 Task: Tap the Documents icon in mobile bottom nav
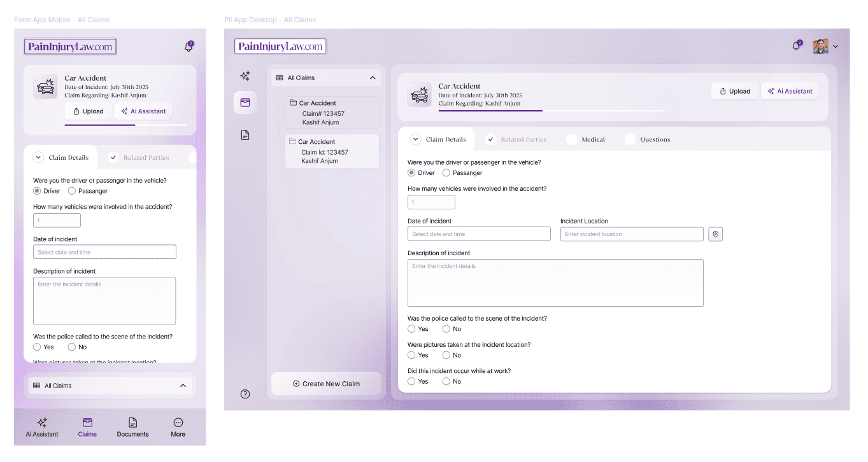point(132,423)
